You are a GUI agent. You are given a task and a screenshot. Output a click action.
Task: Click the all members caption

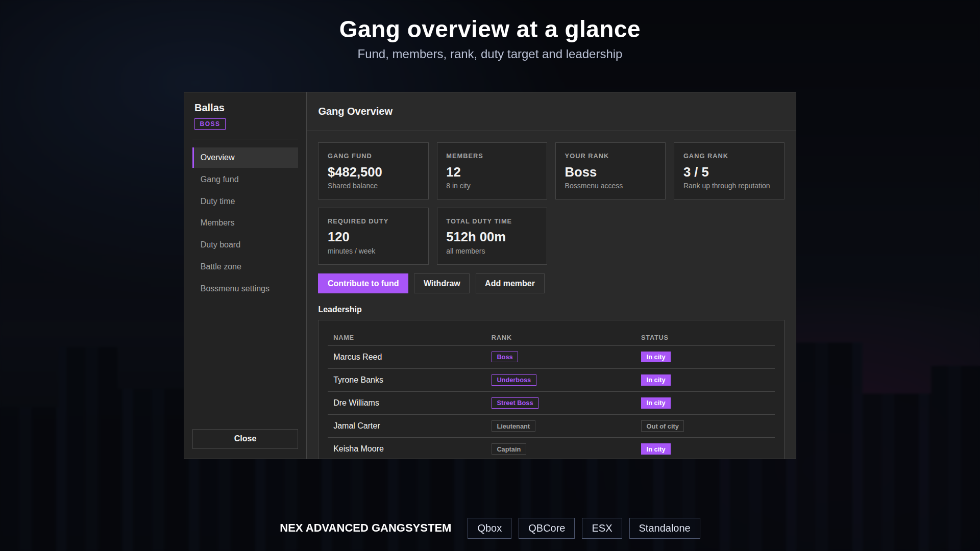[x=465, y=252]
